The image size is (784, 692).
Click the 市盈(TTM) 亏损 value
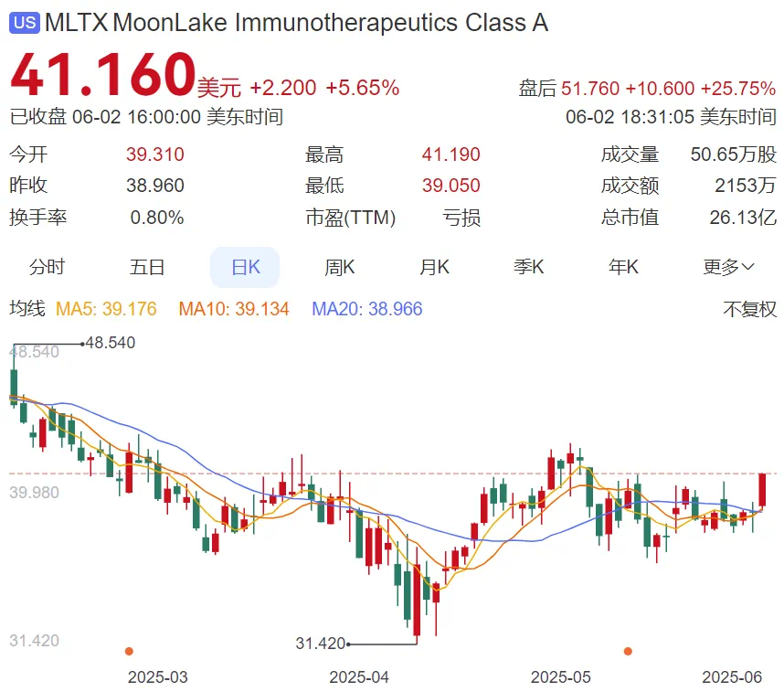click(x=461, y=218)
